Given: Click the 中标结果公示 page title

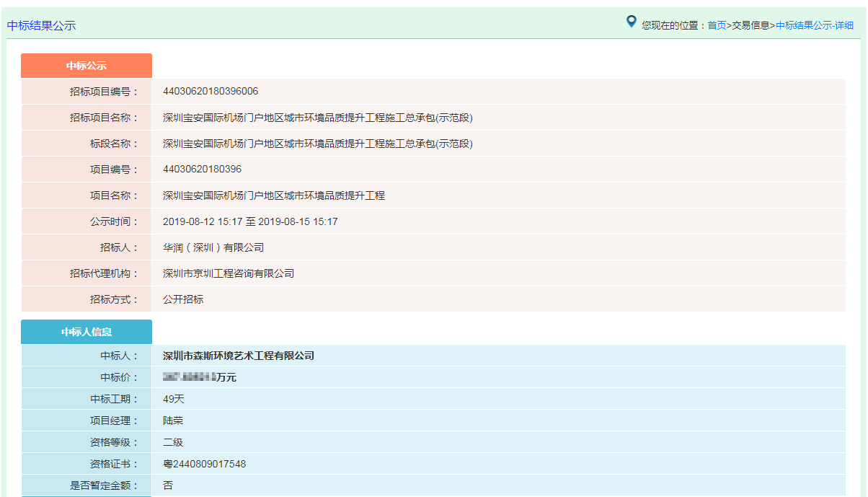Looking at the screenshot, I should tap(41, 25).
